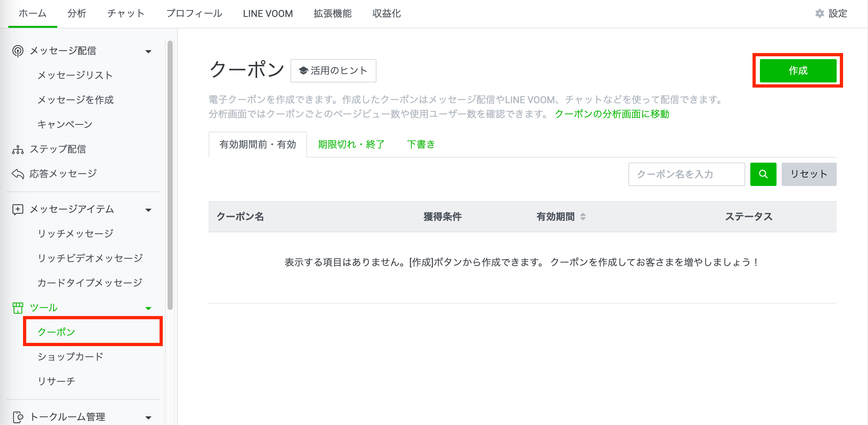The width and height of the screenshot is (868, 425).
Task: Collapse the メッセージ配信 section arrow
Action: coord(148,51)
